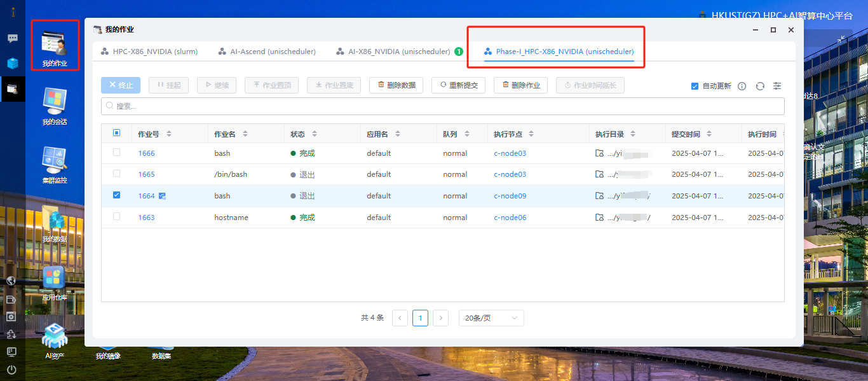Toggle the select-all checkbox in table header
Screen dimensions: 868x381
click(x=116, y=133)
